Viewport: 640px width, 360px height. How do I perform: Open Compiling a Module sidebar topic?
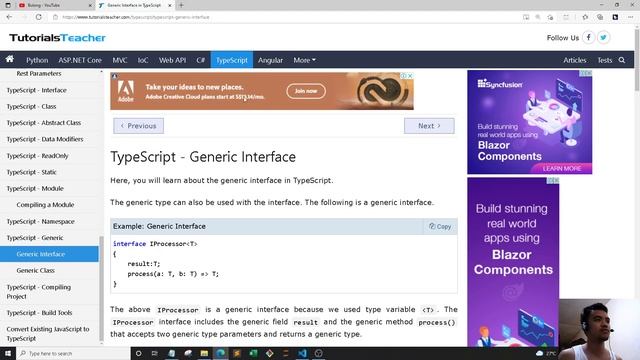45,204
